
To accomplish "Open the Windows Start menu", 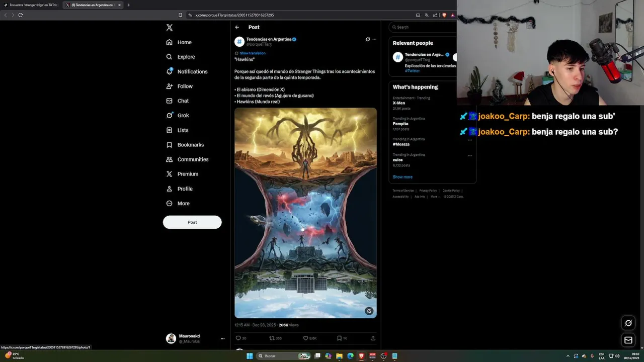I will [250, 356].
